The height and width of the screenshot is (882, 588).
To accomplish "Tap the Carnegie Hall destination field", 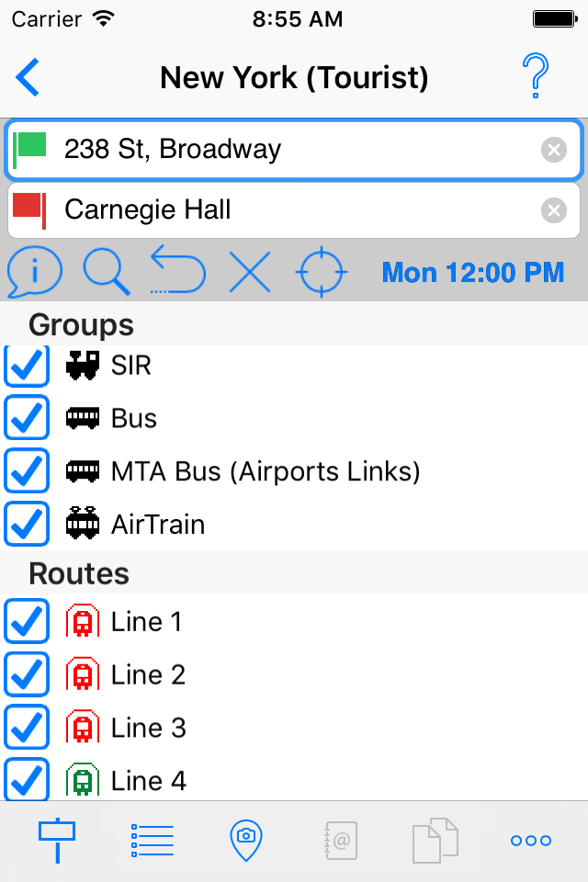I will (x=276, y=209).
